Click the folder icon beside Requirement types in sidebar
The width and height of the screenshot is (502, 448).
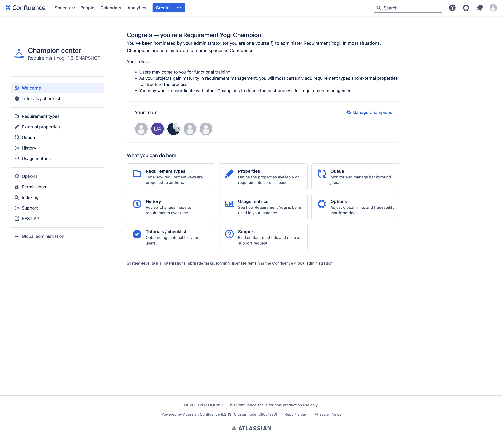(x=17, y=116)
